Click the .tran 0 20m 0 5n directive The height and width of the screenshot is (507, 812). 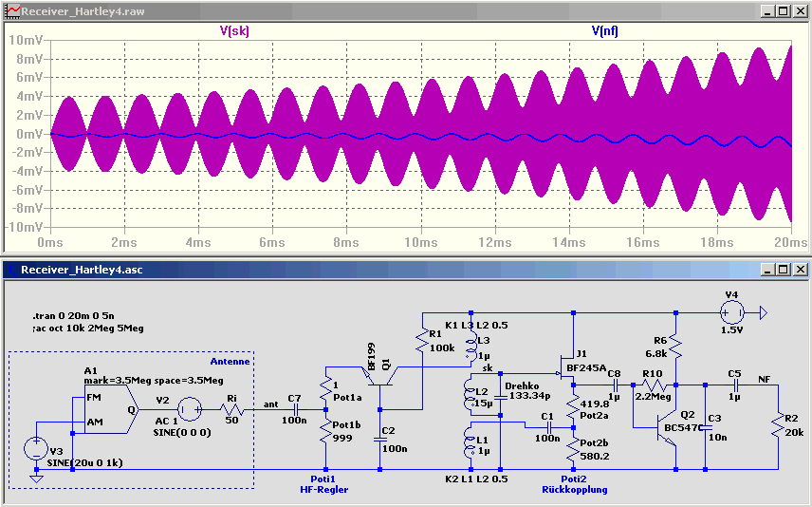71,317
